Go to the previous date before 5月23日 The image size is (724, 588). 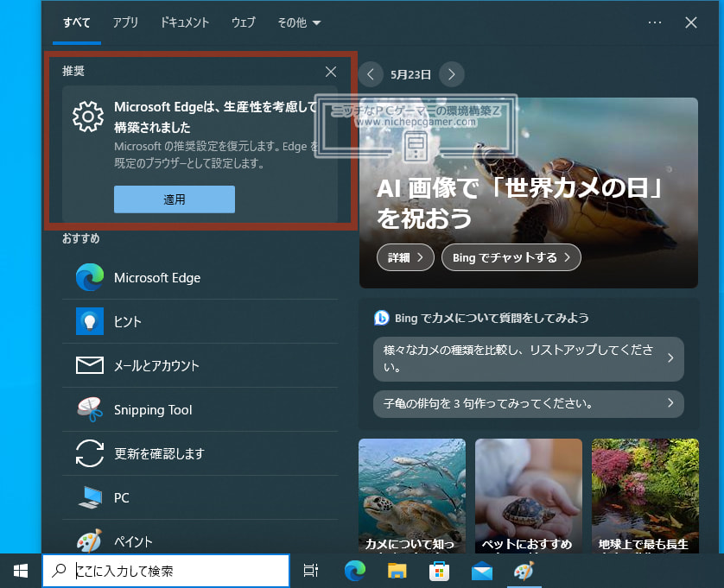click(371, 74)
